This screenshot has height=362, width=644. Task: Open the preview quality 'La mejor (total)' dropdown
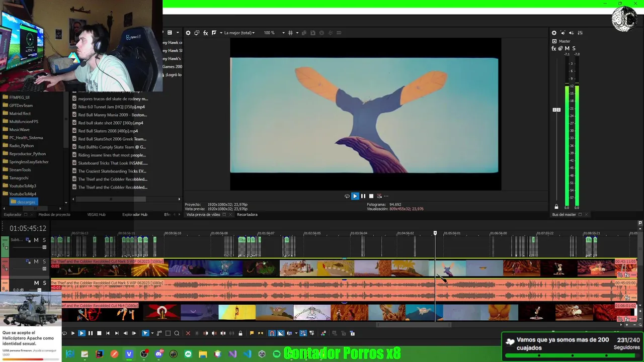click(239, 33)
